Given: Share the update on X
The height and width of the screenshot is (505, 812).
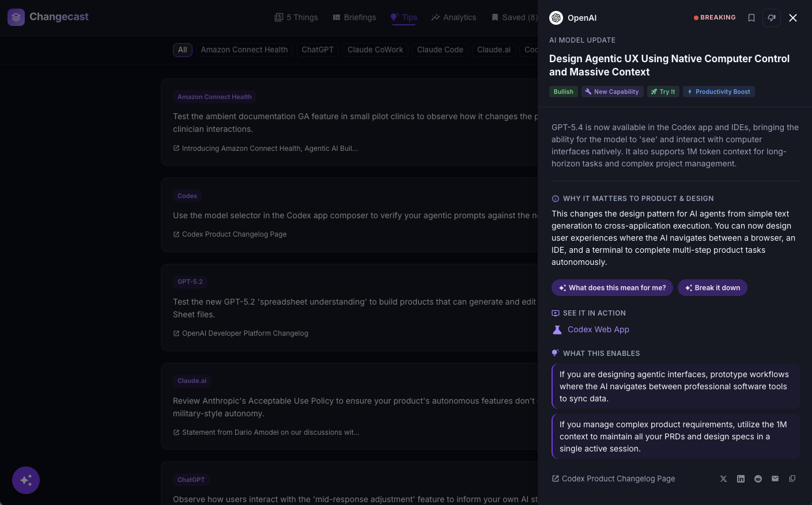Looking at the screenshot, I should (723, 479).
